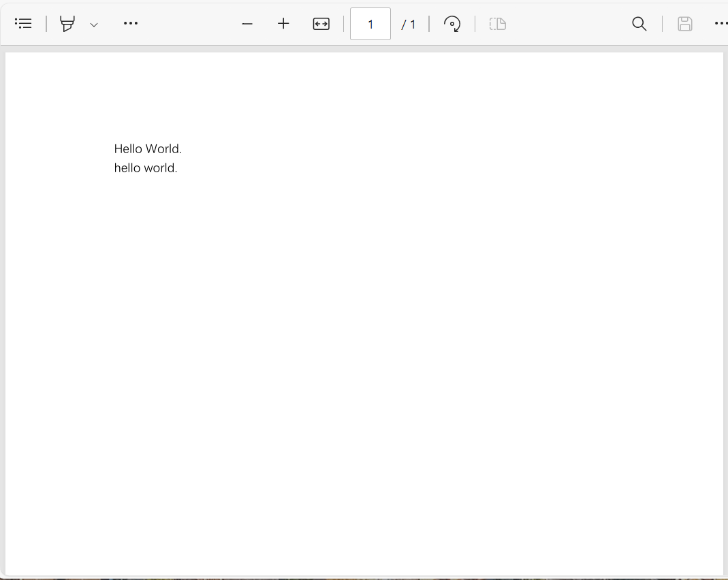Toggle fit to width view

click(x=321, y=24)
